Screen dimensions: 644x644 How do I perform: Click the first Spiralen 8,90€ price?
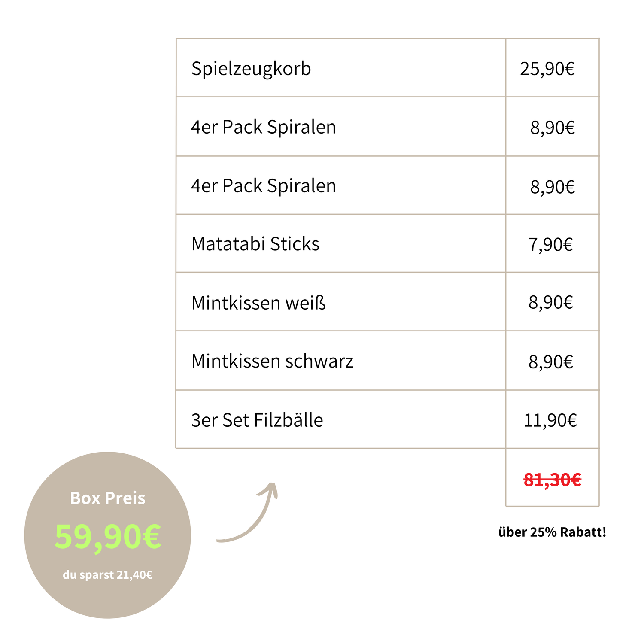(x=553, y=128)
